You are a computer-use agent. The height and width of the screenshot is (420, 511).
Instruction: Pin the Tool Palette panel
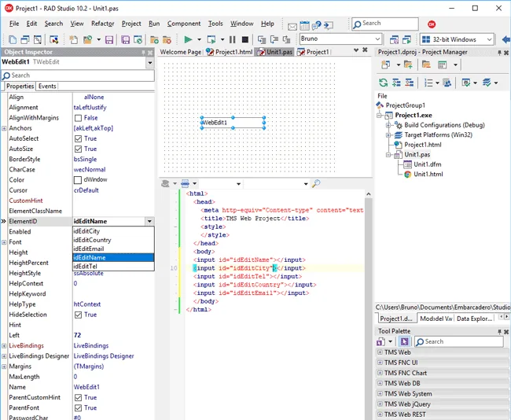(499, 332)
